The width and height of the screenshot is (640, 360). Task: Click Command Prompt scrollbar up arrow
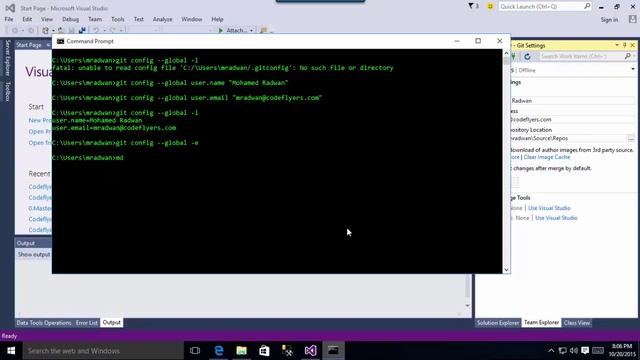click(x=506, y=53)
